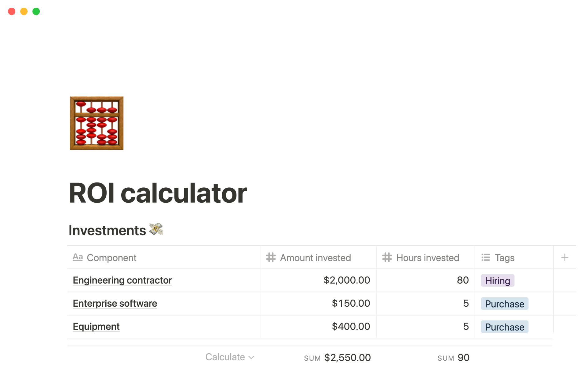Open the Hours invested SUM calculation

(x=453, y=358)
